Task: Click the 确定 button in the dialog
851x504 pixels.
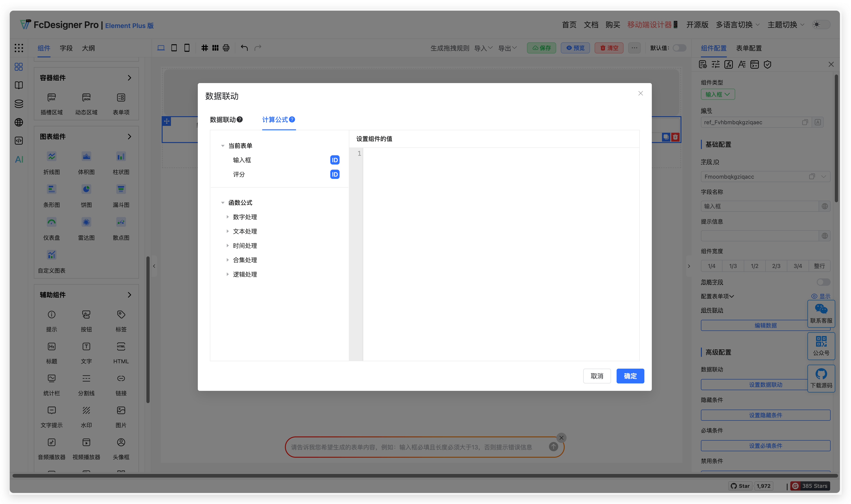Action: click(x=630, y=376)
